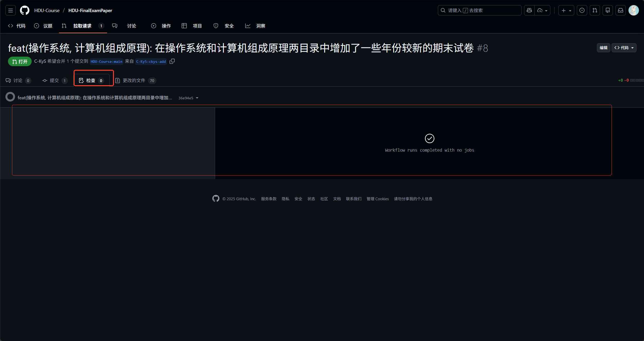Click the workflow completed checkmark icon
The width and height of the screenshot is (644, 341).
click(x=429, y=138)
